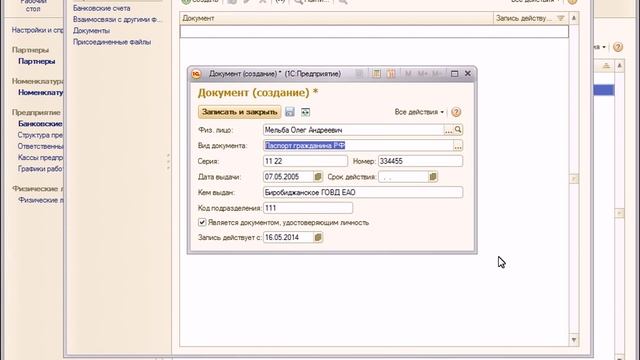Screen dimensions: 640x360
Task: Select Банковские bold link in left sidebar
Action: 40,124
